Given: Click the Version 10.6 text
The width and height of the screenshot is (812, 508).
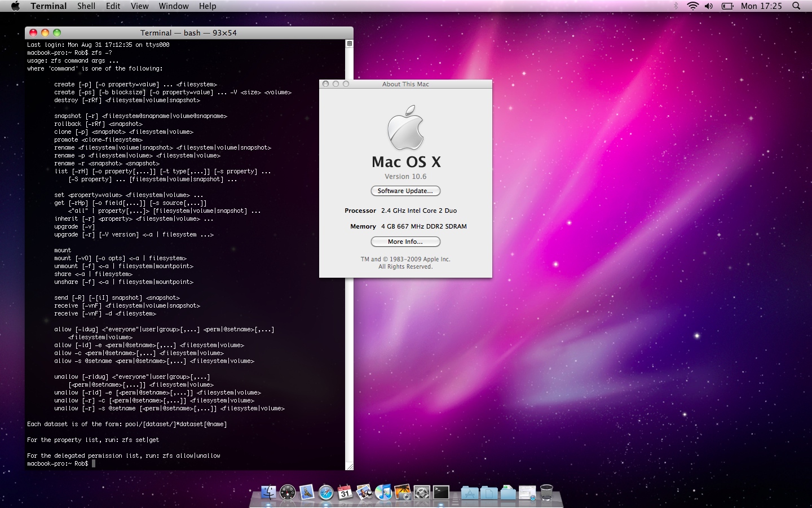Looking at the screenshot, I should 405,177.
